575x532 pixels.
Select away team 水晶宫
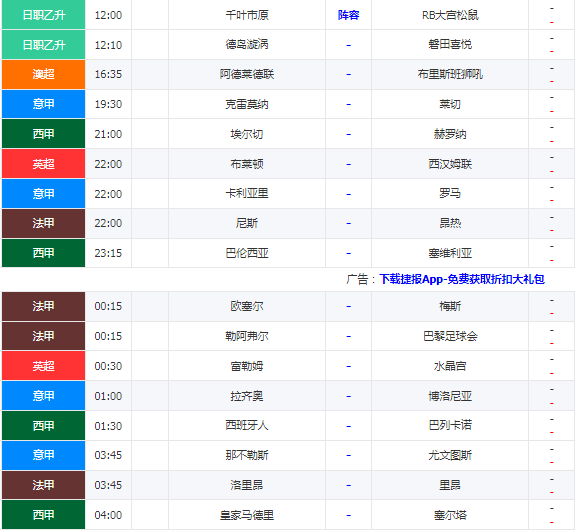point(450,366)
